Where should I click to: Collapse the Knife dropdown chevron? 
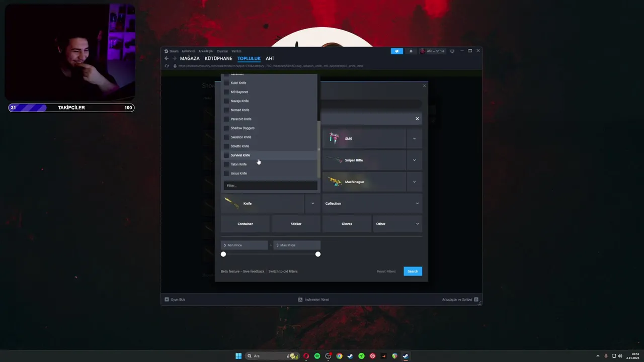click(x=312, y=204)
